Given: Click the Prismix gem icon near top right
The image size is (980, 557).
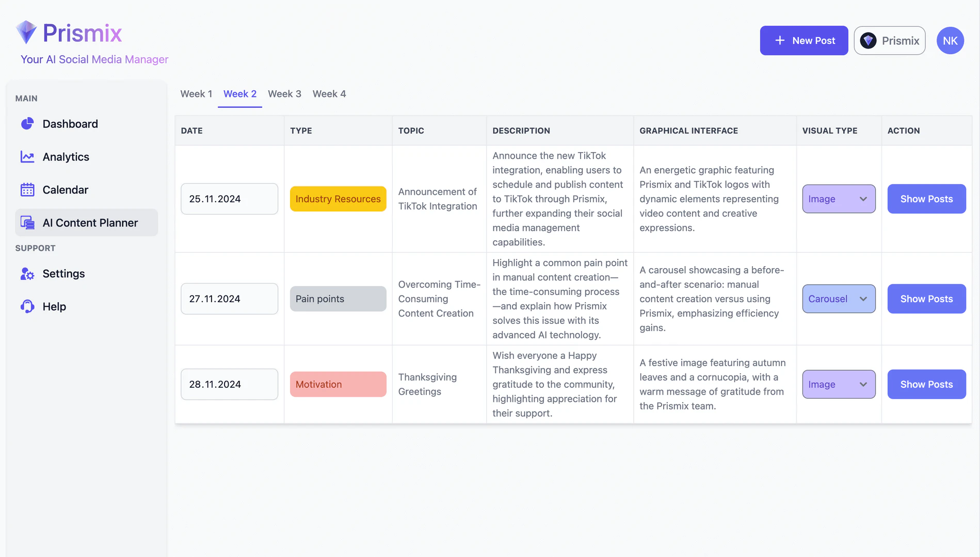Looking at the screenshot, I should [869, 40].
